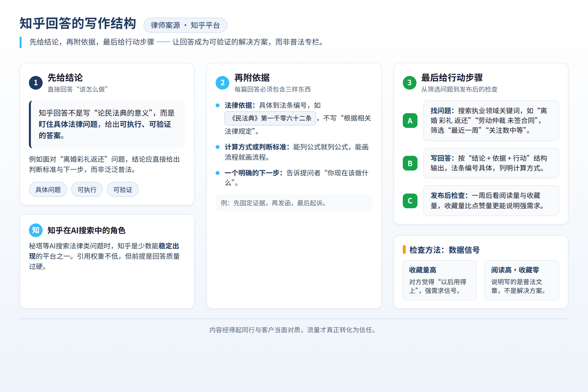Click the 发布后检查 step card
The image size is (588, 392).
[491, 201]
